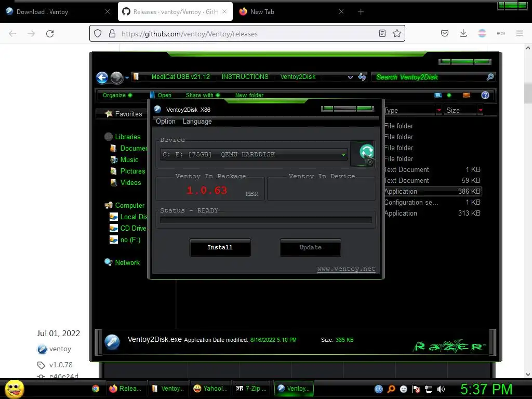
Task: Open the Option menu in Ventoy2Disk
Action: [166, 122]
